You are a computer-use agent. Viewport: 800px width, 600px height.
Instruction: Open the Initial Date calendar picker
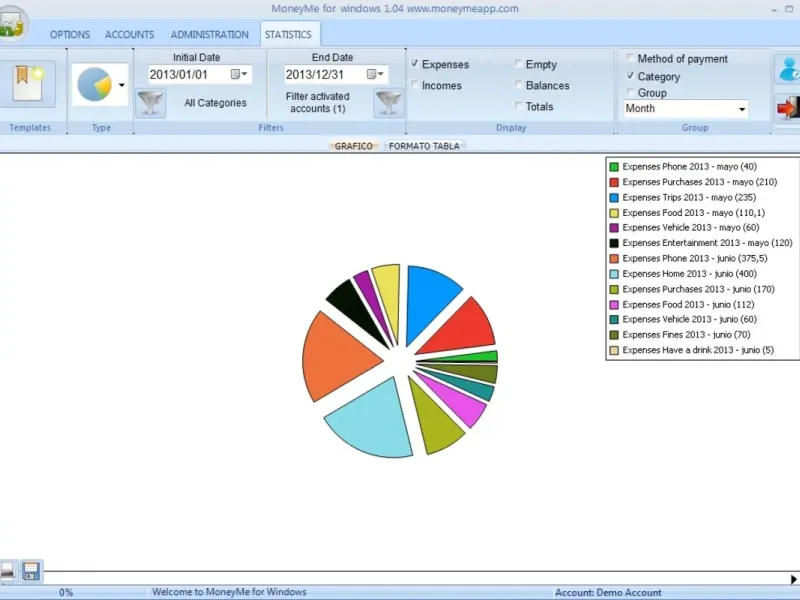[x=239, y=74]
